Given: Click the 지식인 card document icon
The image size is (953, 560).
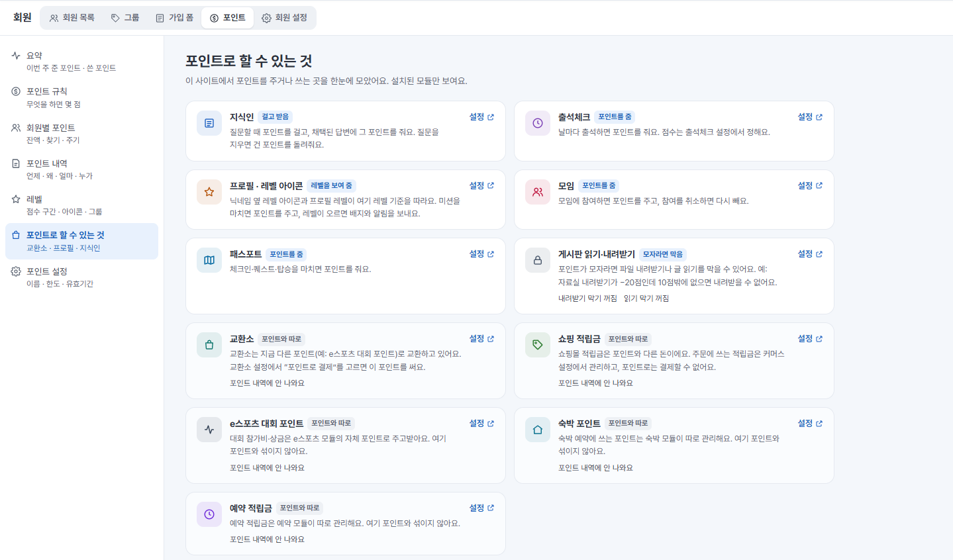Looking at the screenshot, I should (209, 123).
